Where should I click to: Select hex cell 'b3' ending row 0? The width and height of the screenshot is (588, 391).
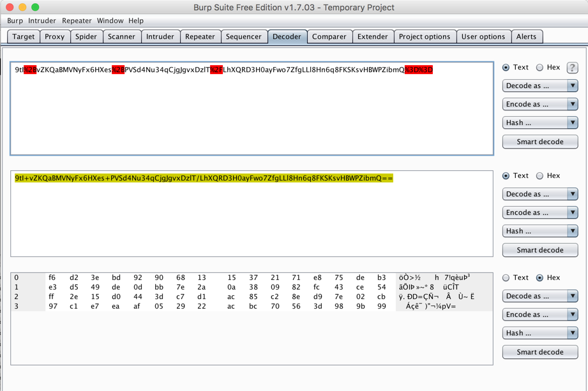pyautogui.click(x=382, y=277)
